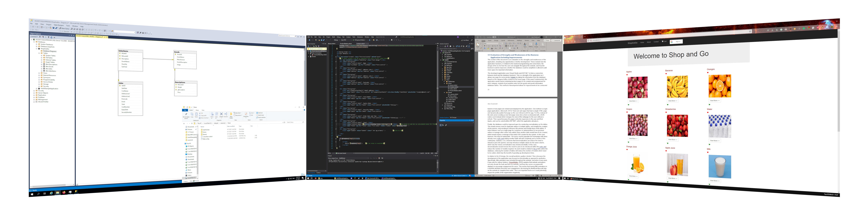Click Live Share in Visual Studio
Screen dimensions: 868x215
pos(465,40)
